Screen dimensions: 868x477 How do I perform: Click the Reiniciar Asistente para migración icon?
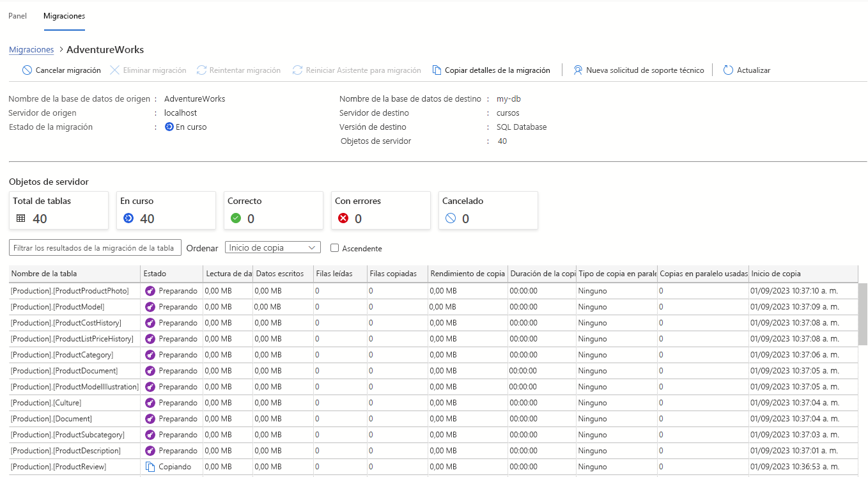(297, 70)
